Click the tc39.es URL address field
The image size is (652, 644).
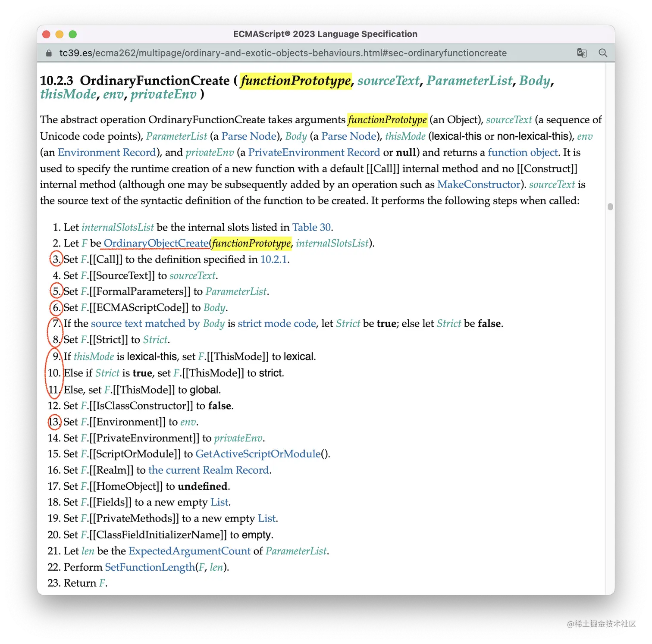pyautogui.click(x=283, y=53)
